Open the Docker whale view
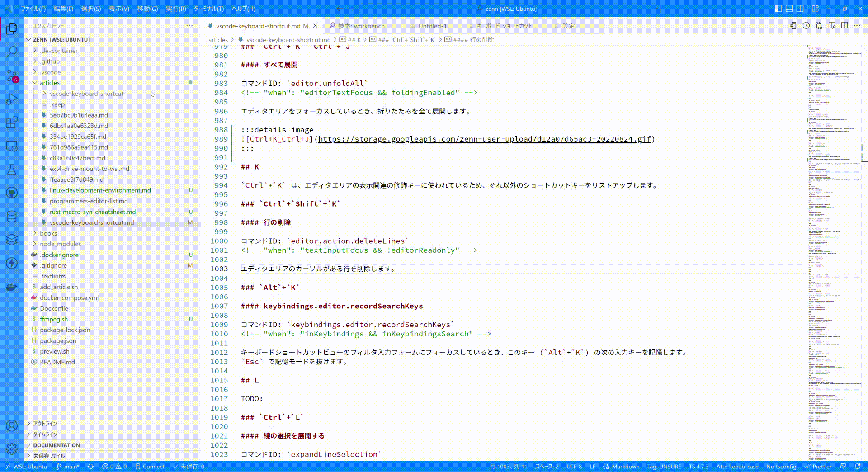Screen dimensions: 868x472 click(x=12, y=287)
